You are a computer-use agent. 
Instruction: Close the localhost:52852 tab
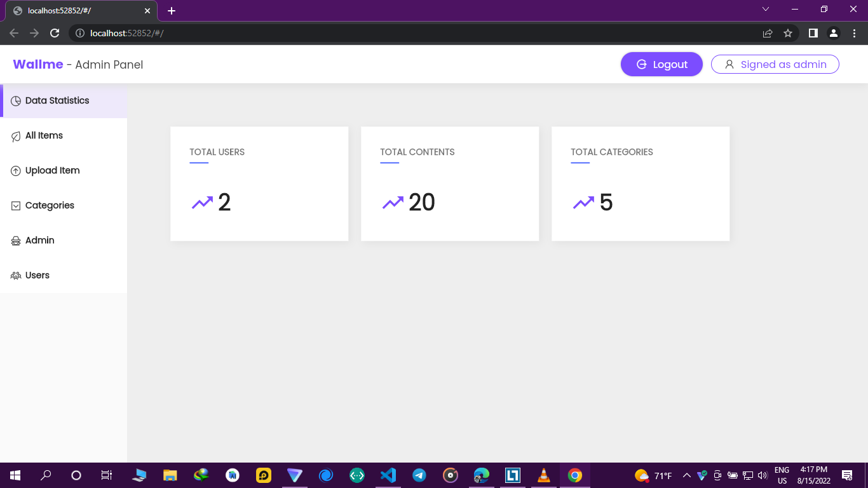pyautogui.click(x=147, y=11)
